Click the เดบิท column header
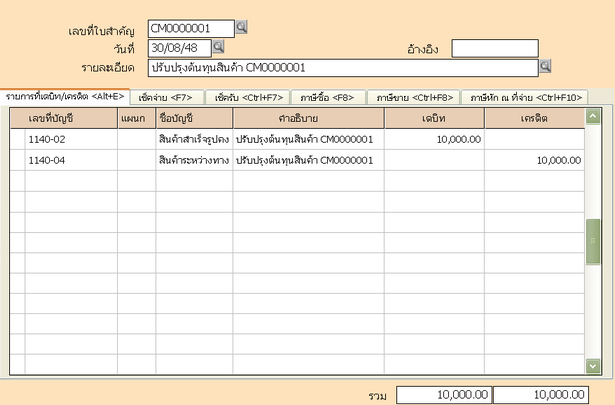Image resolution: width=615 pixels, height=405 pixels. (x=434, y=120)
